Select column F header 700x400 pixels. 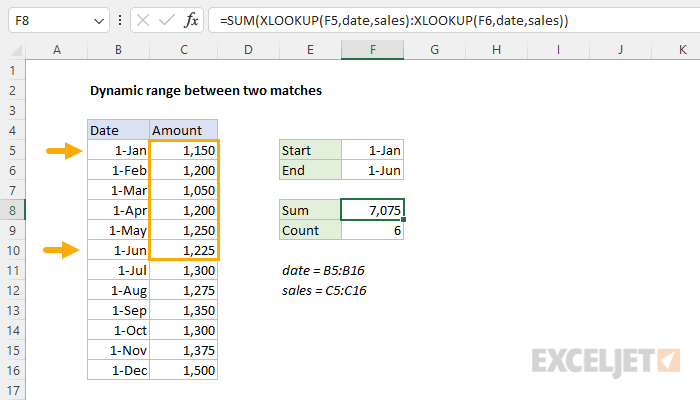pyautogui.click(x=372, y=50)
